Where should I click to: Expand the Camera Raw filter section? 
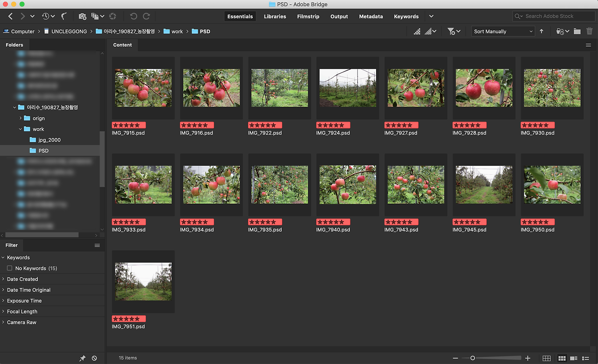3,322
